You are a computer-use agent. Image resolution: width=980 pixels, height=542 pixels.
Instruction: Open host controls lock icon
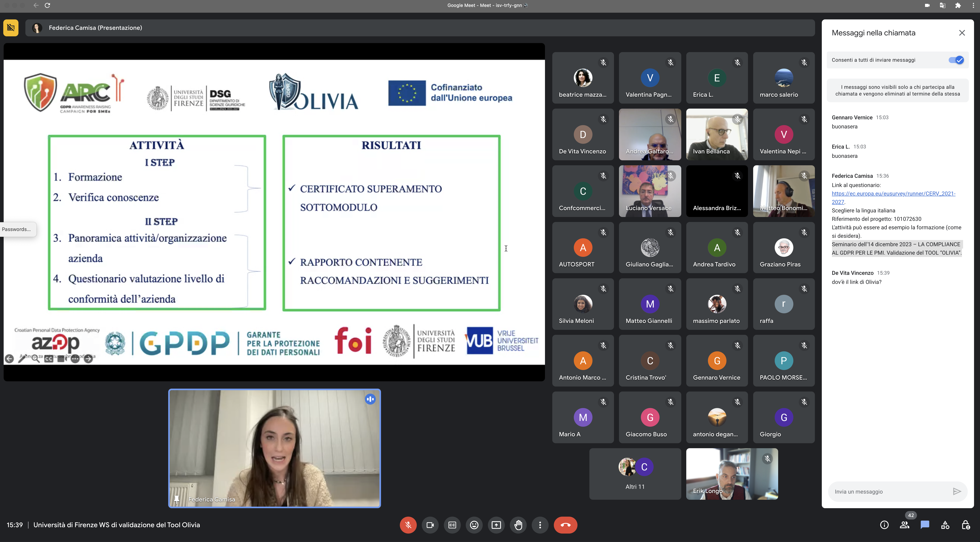pos(966,525)
